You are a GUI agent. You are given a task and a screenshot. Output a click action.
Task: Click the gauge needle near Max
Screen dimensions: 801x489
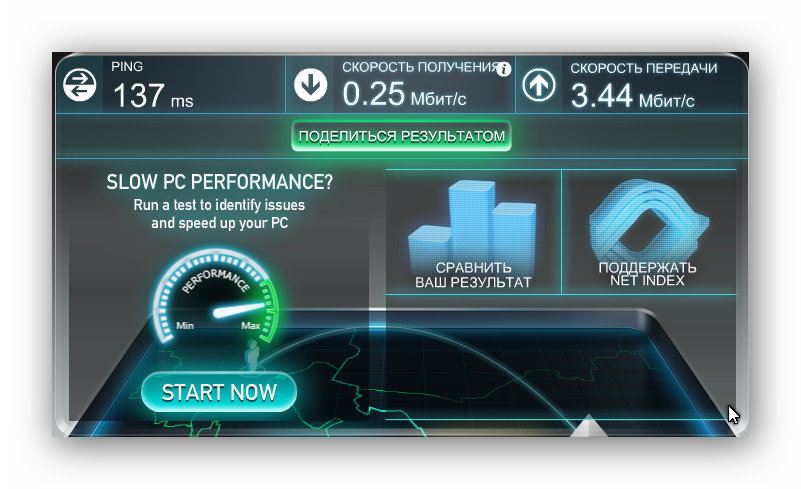coord(240,309)
